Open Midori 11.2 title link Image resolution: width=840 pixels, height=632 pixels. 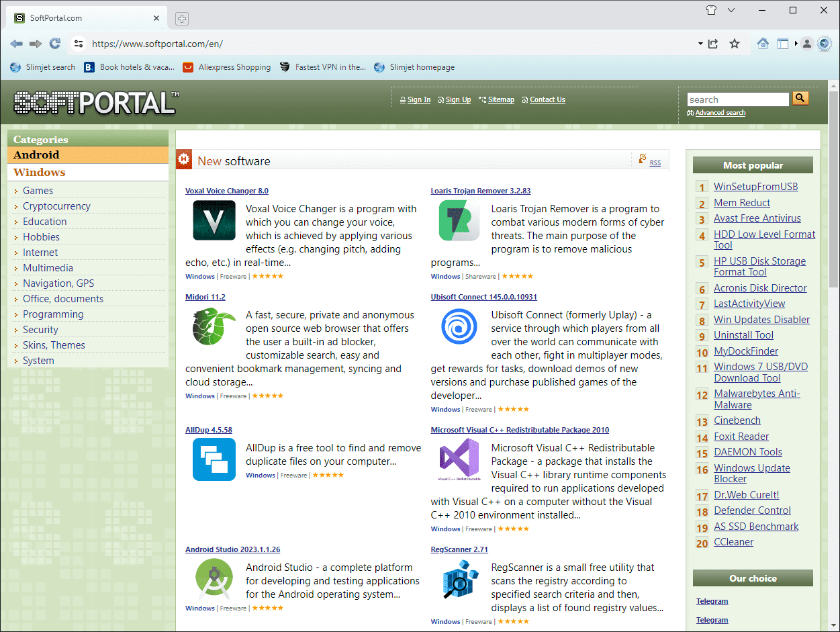[x=205, y=297]
